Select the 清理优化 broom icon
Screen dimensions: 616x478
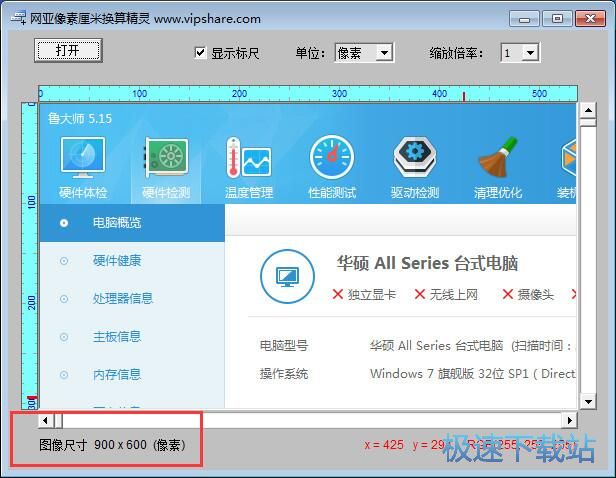pos(497,158)
